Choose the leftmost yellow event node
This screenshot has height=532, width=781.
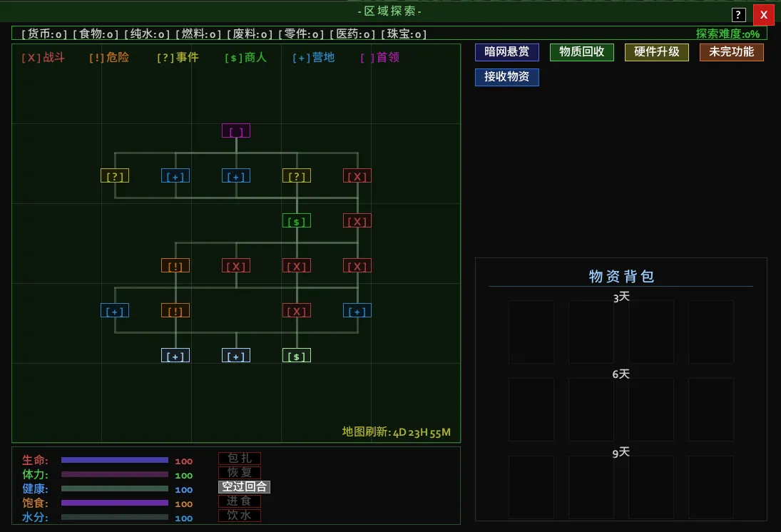pos(114,175)
